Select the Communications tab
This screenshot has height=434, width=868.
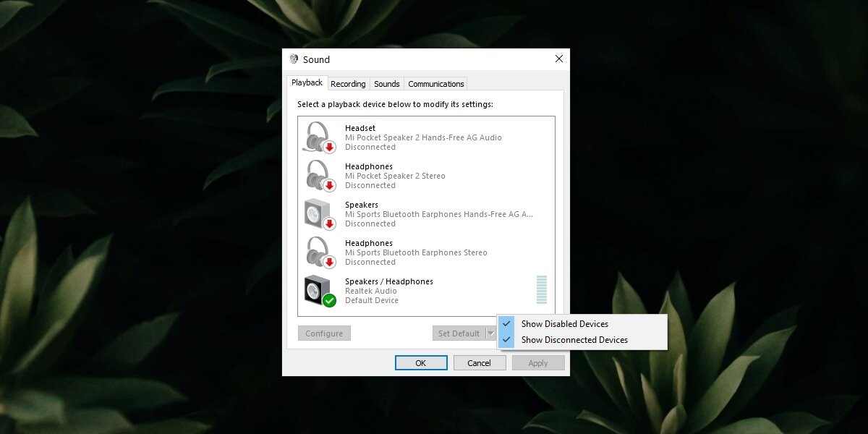pos(435,83)
